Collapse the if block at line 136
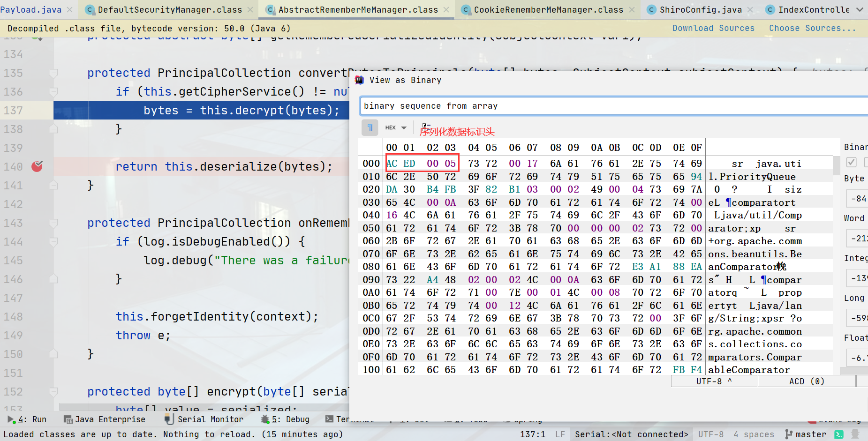Image resolution: width=868 pixels, height=441 pixels. pyautogui.click(x=53, y=92)
